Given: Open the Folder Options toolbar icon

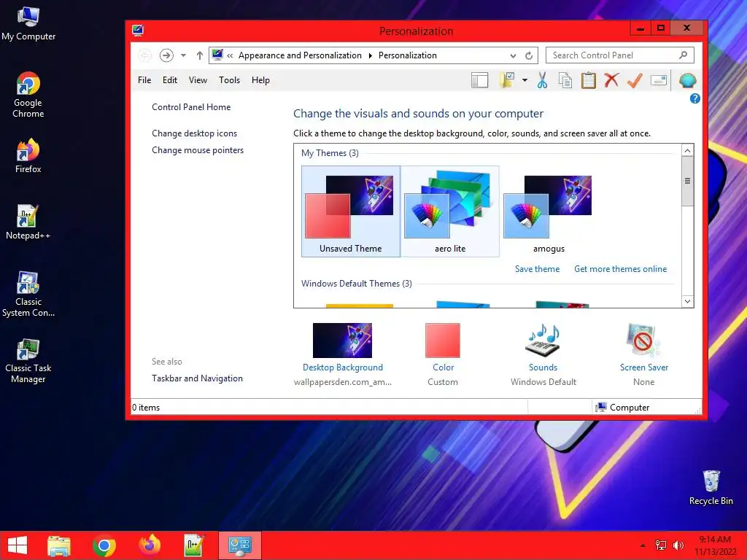Looking at the screenshot, I should 506,80.
